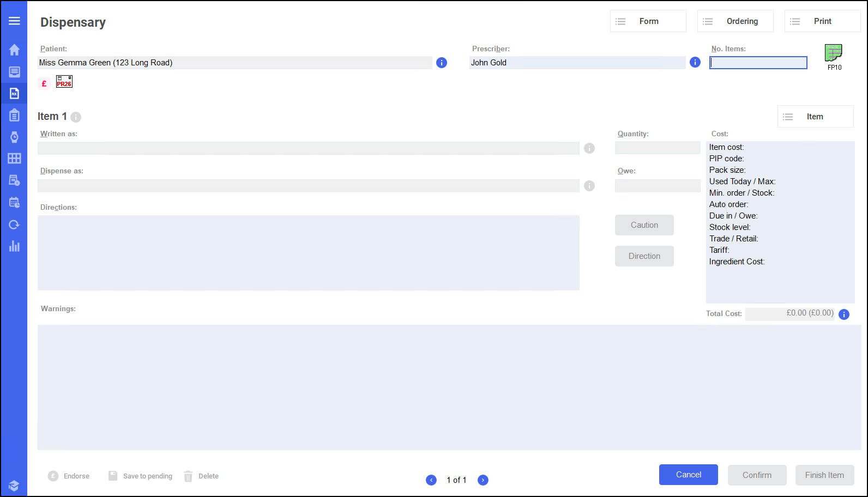
Task: Open the Print dropdown menu
Action: click(x=822, y=21)
